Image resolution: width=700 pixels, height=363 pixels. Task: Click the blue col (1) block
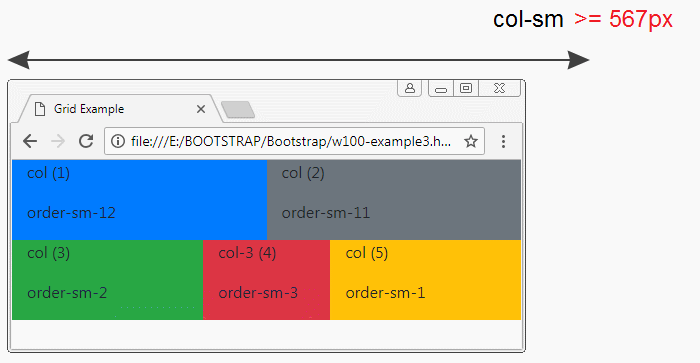(139, 200)
